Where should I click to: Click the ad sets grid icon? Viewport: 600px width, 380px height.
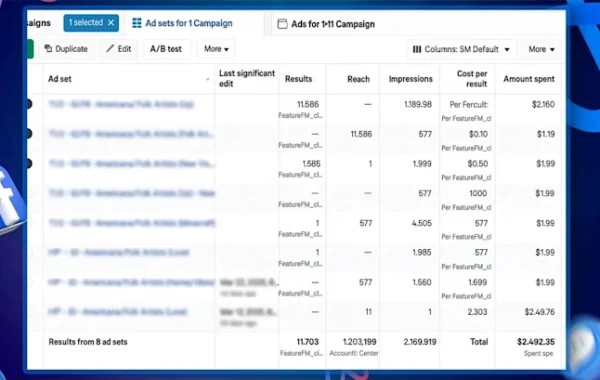click(x=137, y=23)
